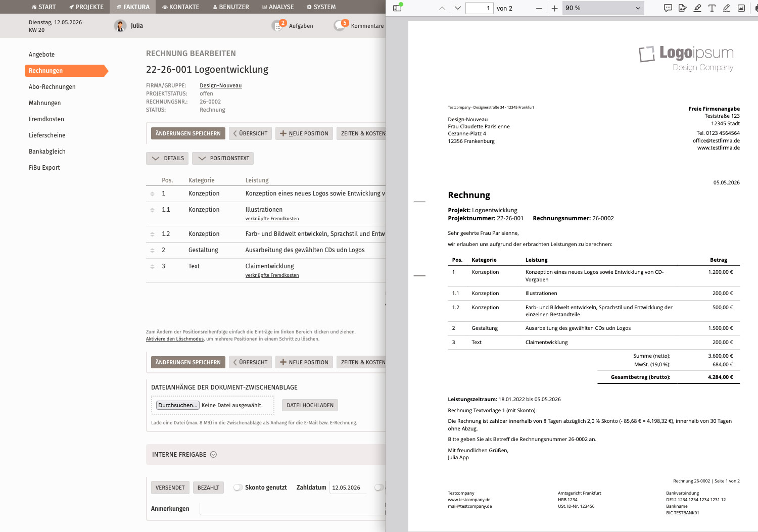Viewport: 758px width, 532px height.
Task: Click lower Zeiten & Kosten button
Action: point(361,362)
